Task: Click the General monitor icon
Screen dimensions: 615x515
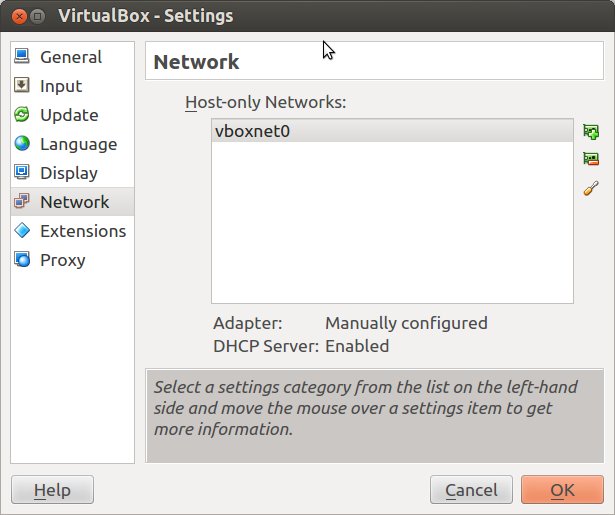Action: 22,56
